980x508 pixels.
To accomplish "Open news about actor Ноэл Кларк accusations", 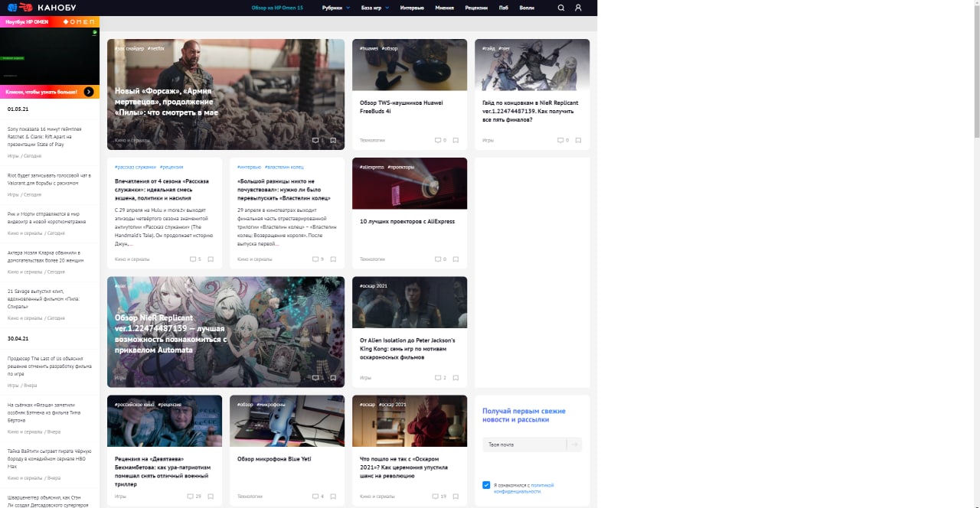I will coord(47,256).
